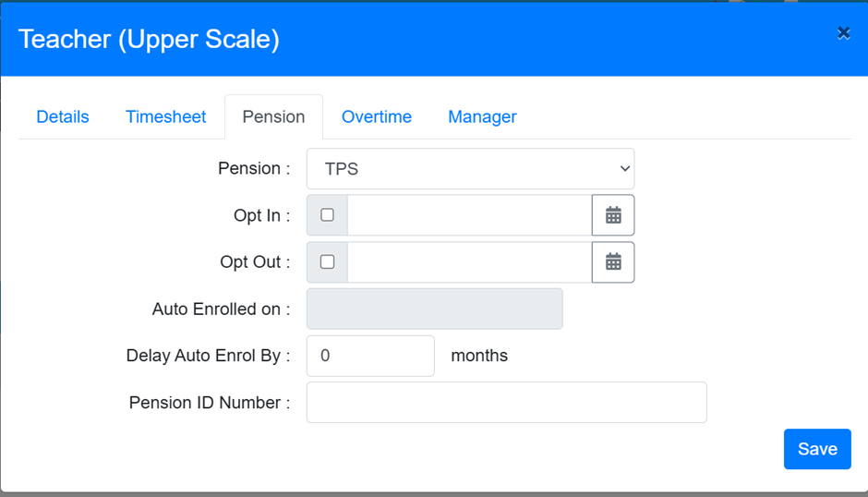Screen dimensions: 868x497
Task: Focus the Pension ID Number input box
Action: coord(506,403)
